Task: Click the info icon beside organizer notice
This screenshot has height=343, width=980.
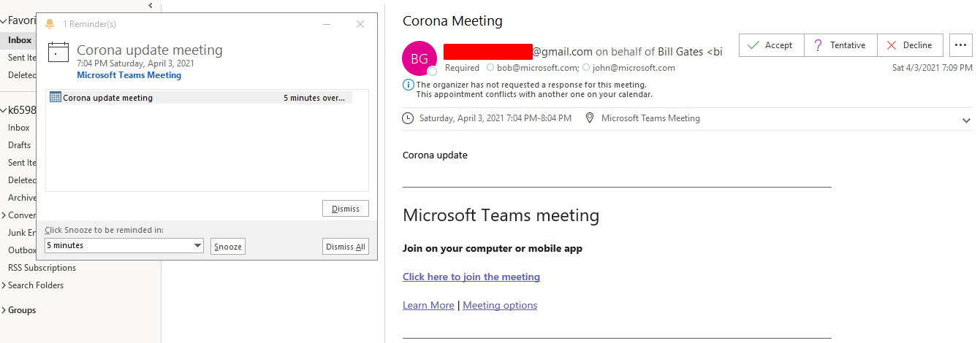Action: point(408,85)
